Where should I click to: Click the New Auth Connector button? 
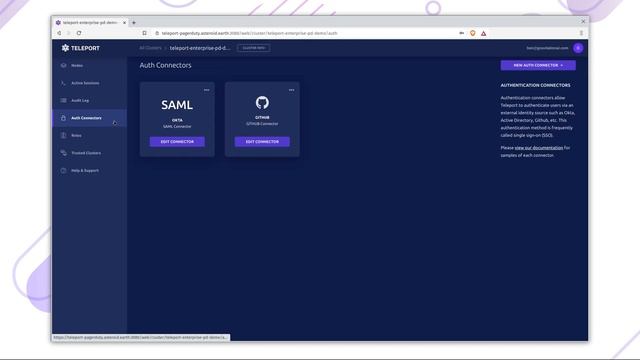coord(538,65)
